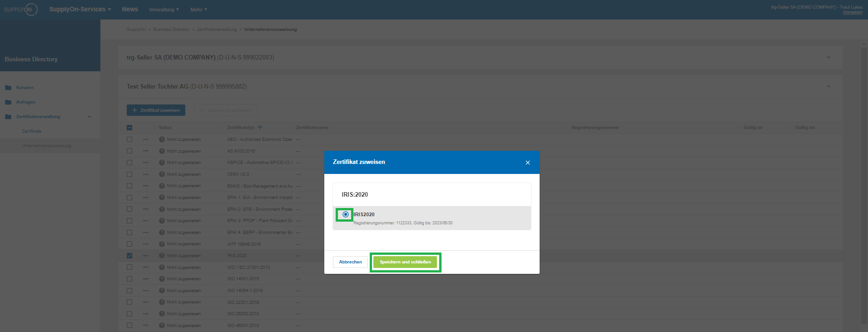Click status question icon in CMMI V2.0 row
This screenshot has height=332, width=868.
click(162, 174)
